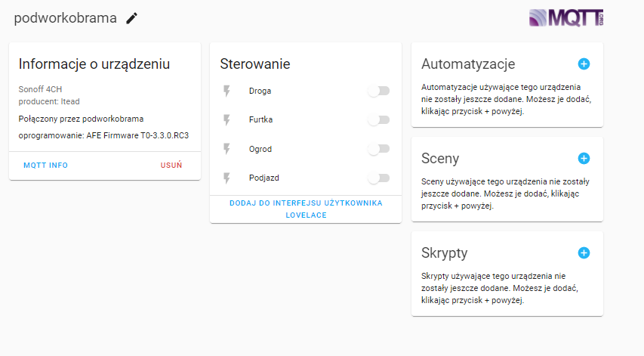Screen dimensions: 644x356
Task: Open the Podjazd entity name
Action: pos(263,178)
